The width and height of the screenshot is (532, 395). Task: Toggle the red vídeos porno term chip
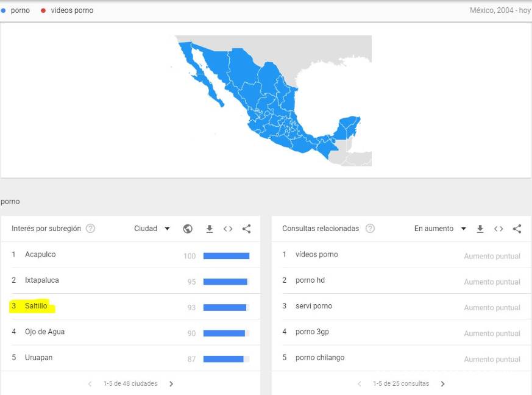67,10
